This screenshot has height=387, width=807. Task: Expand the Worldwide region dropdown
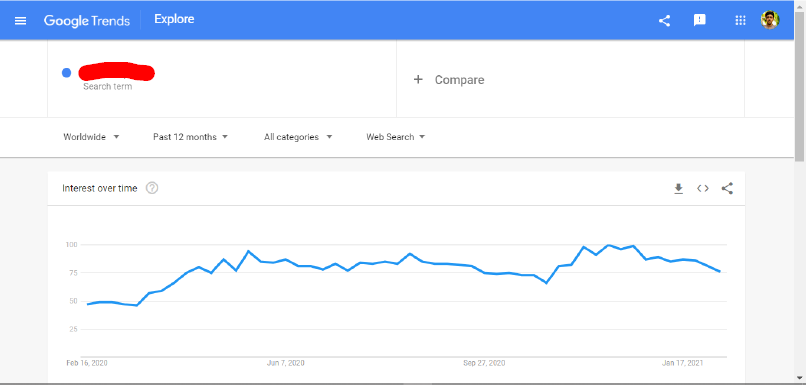click(91, 137)
